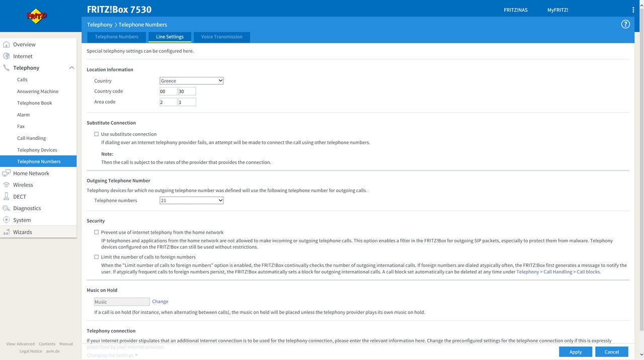Viewport: 644px width, 360px height.
Task: Enable Use substitute connection checkbox
Action: tap(97, 134)
